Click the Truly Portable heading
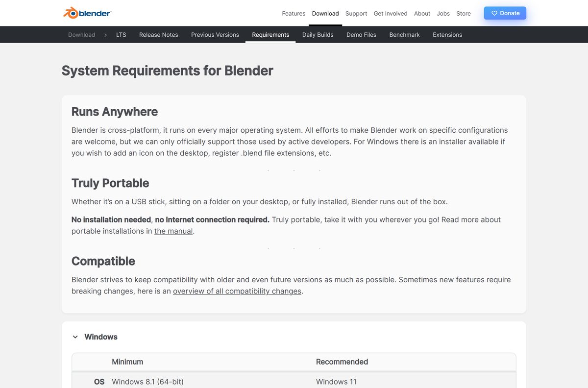This screenshot has height=388, width=588. (x=110, y=183)
